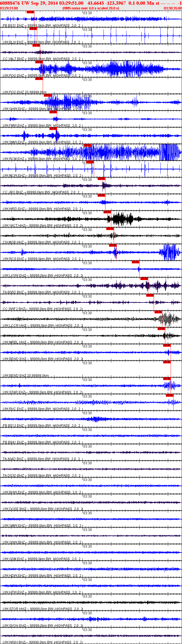
Task: Click the pick marker on UW.YACT HHZ trace
Action: pos(107,212)
